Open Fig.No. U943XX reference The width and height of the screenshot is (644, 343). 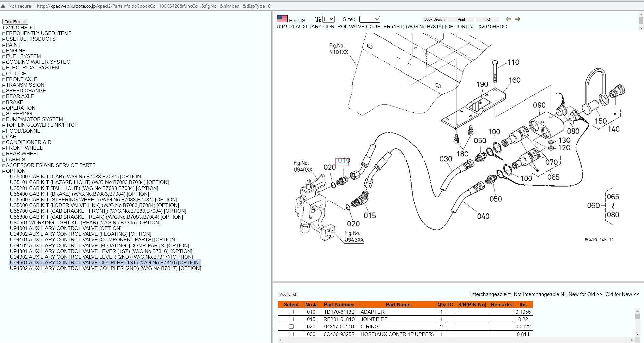354,237
